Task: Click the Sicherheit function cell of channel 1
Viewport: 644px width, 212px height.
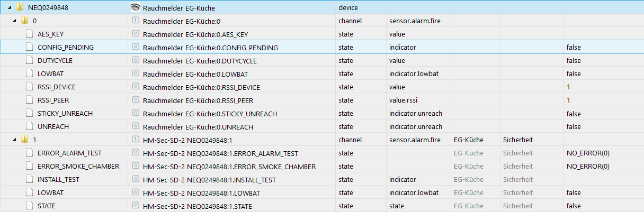Action: click(x=517, y=140)
